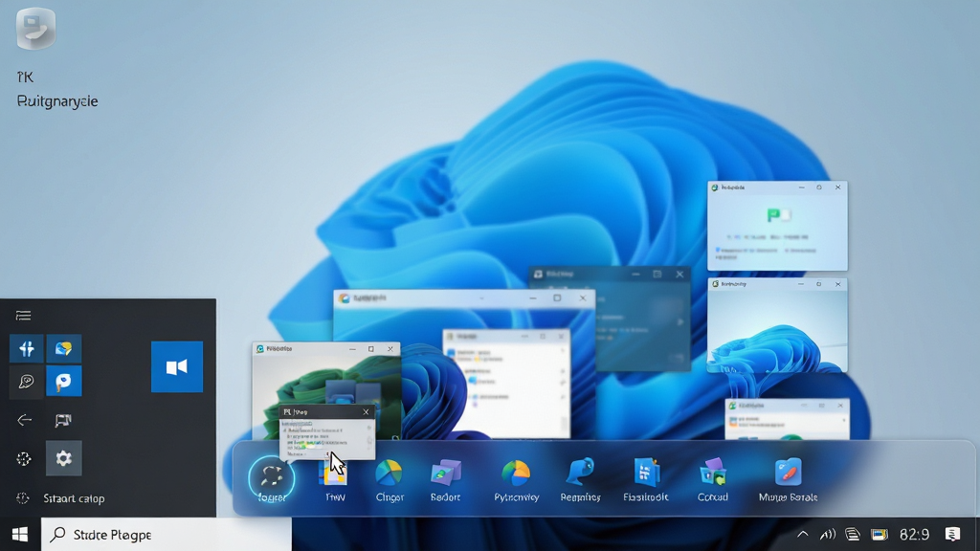Click the Stidre Ptegpe search box
The width and height of the screenshot is (980, 551).
pos(167,535)
